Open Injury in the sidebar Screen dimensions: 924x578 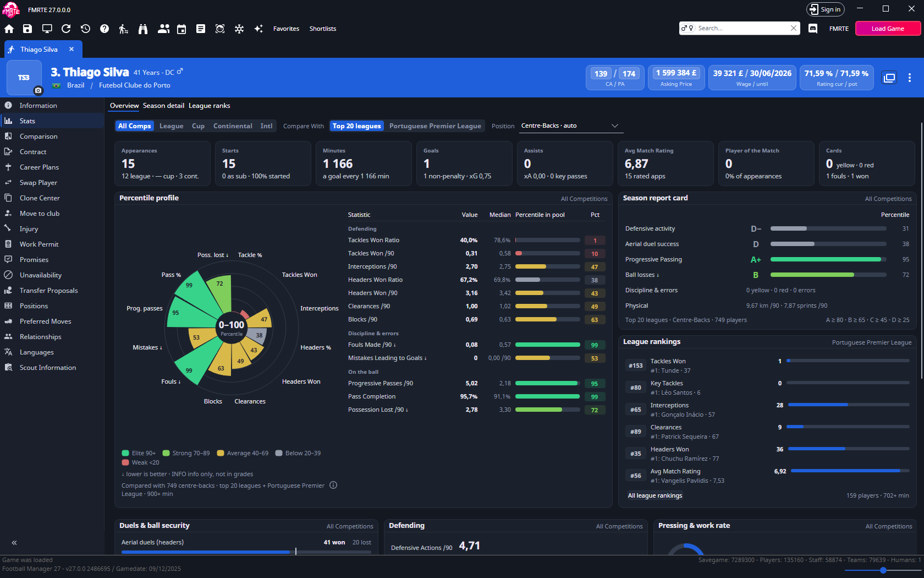[x=52, y=228]
